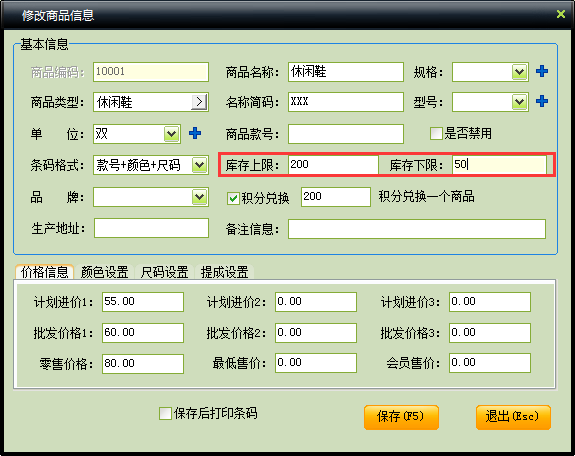Open the 商品类型 picker arrow button

click(199, 102)
